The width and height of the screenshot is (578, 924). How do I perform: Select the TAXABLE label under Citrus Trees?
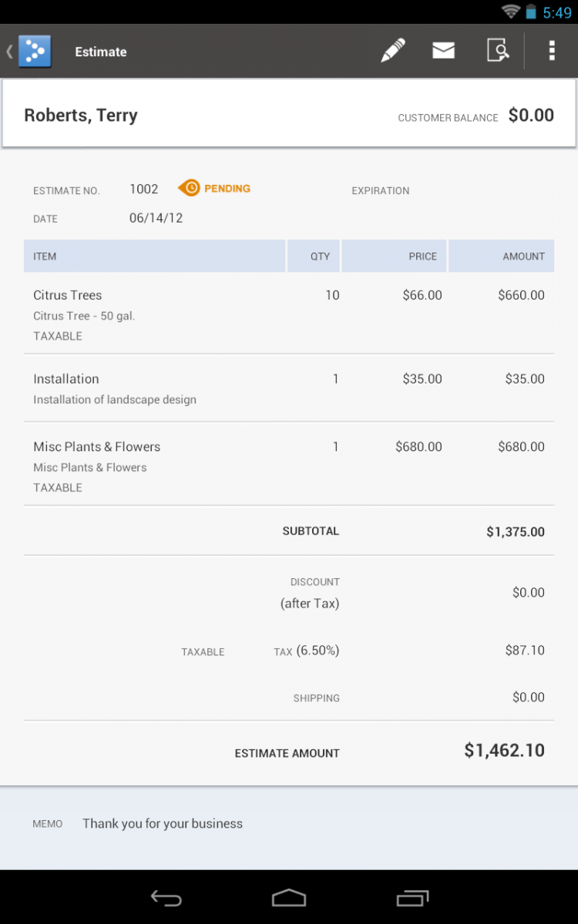coord(57,336)
